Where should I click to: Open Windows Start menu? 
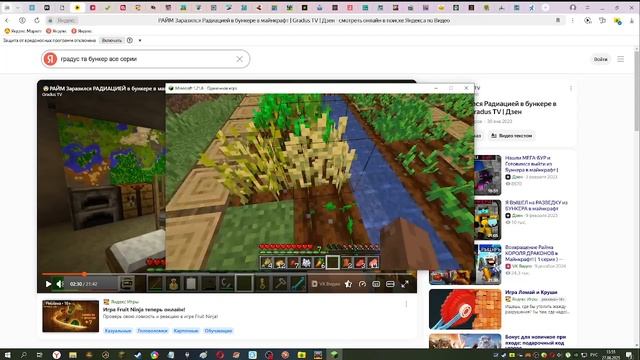pyautogui.click(x=7, y=355)
